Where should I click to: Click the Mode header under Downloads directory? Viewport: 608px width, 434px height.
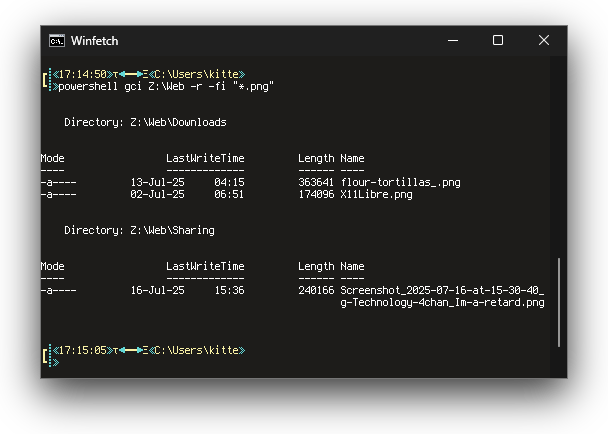click(53, 158)
